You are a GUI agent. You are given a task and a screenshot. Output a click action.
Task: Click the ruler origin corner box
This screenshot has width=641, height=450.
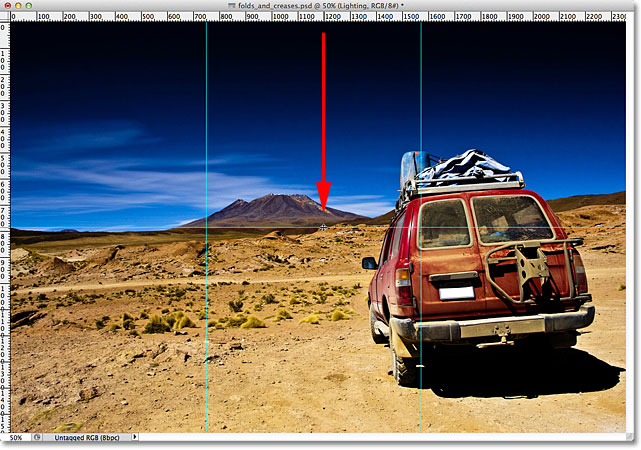pos(5,17)
